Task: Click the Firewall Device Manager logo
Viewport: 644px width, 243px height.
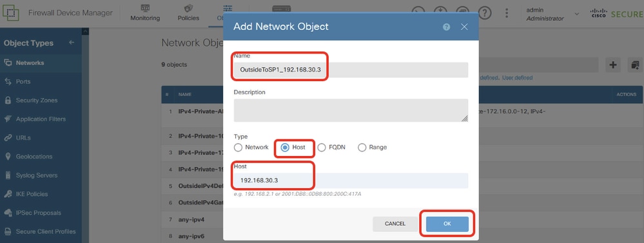Action: click(x=11, y=13)
